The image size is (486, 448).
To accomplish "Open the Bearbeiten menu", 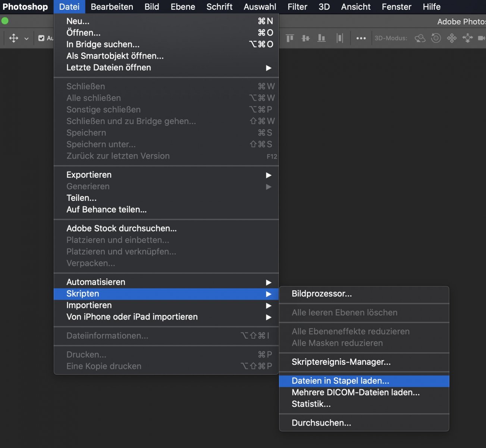I will pyautogui.click(x=112, y=7).
